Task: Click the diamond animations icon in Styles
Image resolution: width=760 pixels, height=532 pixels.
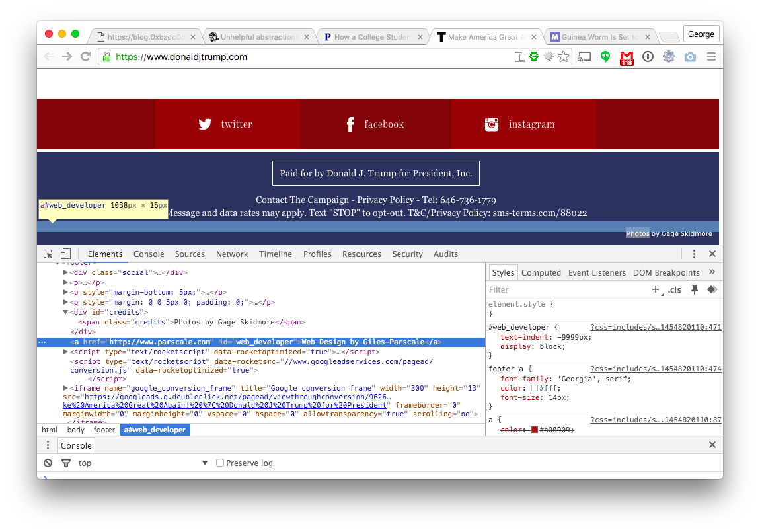Action: [x=712, y=289]
